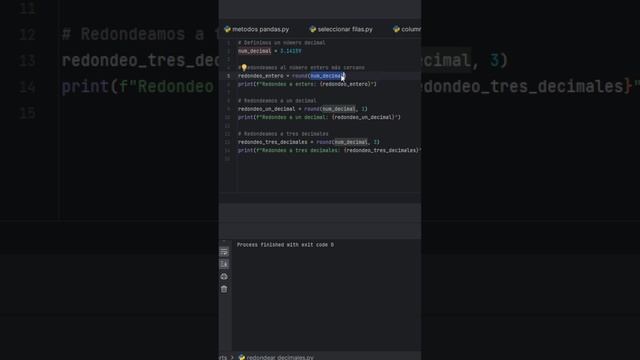Switch to the metodos pandas.py tab
This screenshot has width=640, height=360.
[257, 29]
